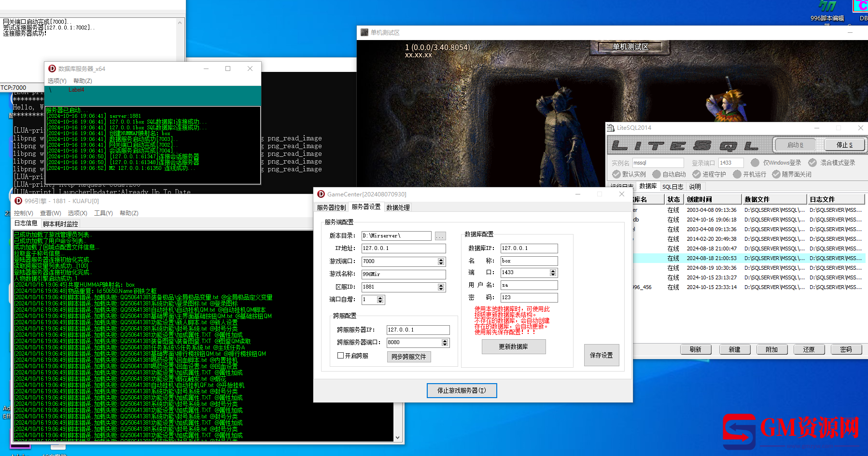Click the 游戏名称 field showing 996Mir
Image resolution: width=868 pixels, height=456 pixels.
[404, 274]
